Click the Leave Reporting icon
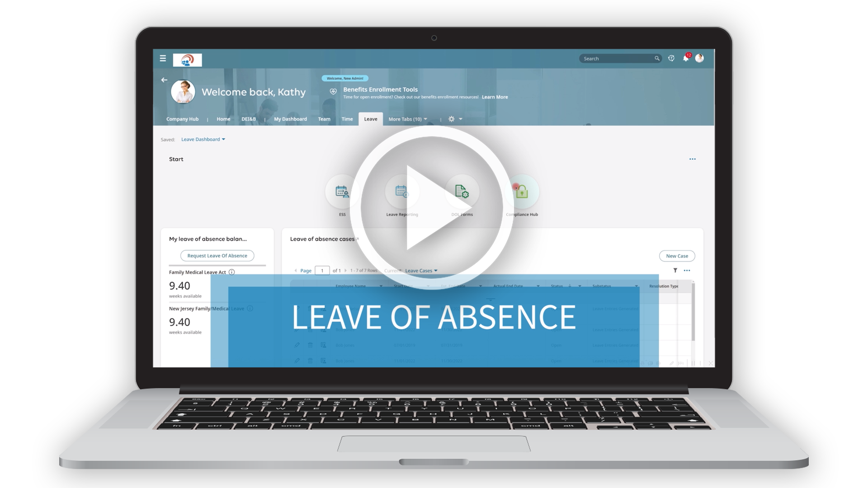Image resolution: width=868 pixels, height=488 pixels. pyautogui.click(x=400, y=192)
